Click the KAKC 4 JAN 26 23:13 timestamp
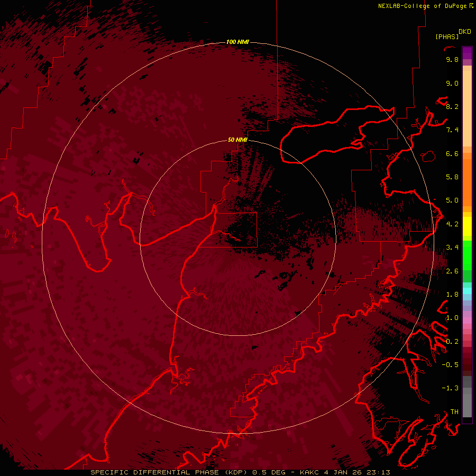This screenshot has width=476, height=476. 345,472
